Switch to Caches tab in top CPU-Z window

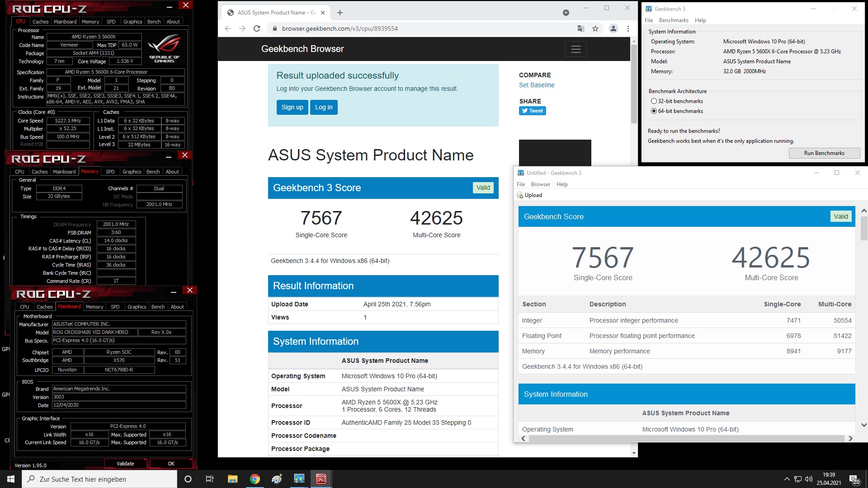click(x=40, y=22)
